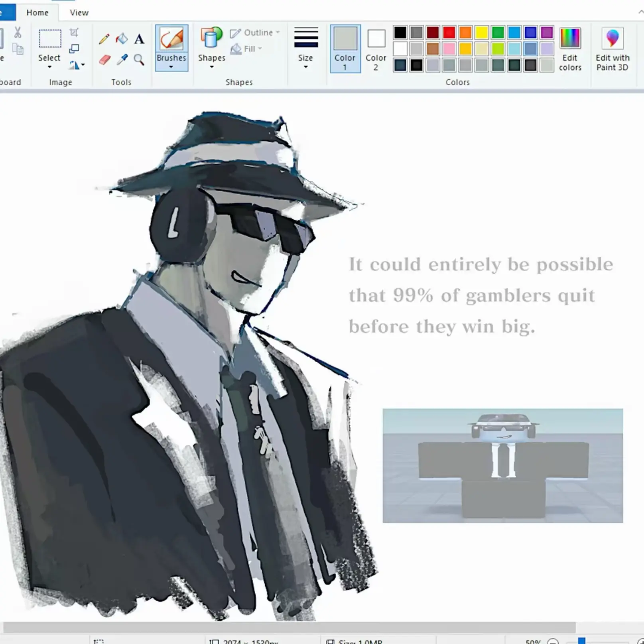This screenshot has width=644, height=644.
Task: Click the quote text on the canvas
Action: coord(481,295)
